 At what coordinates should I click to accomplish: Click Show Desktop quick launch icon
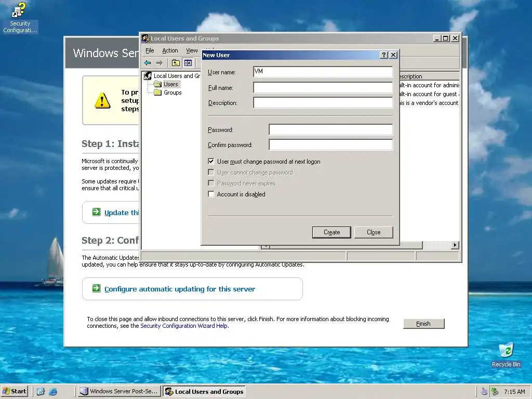pos(41,392)
